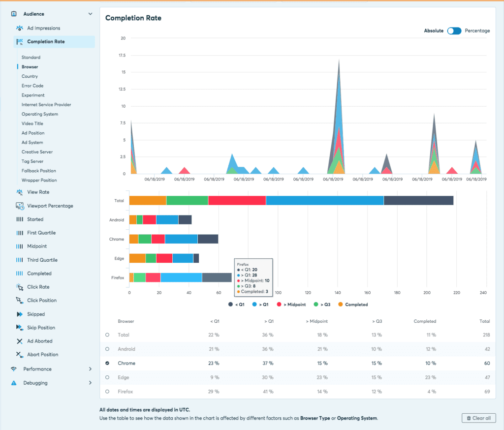Click the First Quartile bars icon

click(20, 233)
